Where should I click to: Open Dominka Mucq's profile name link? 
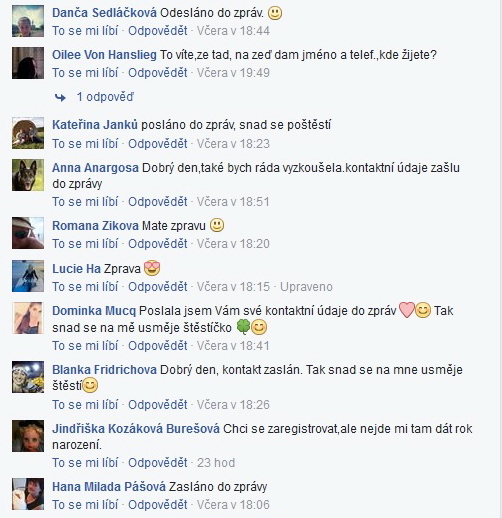(94, 311)
